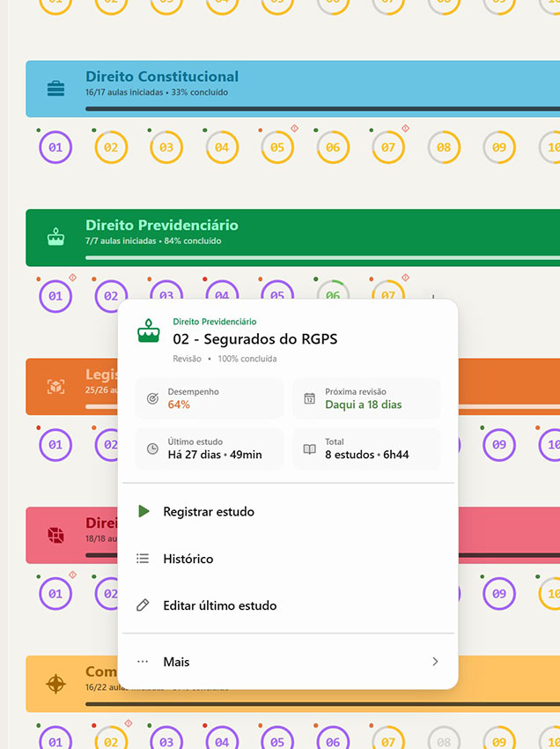Click the diamond alert above red-subject lesson 01

click(x=72, y=575)
